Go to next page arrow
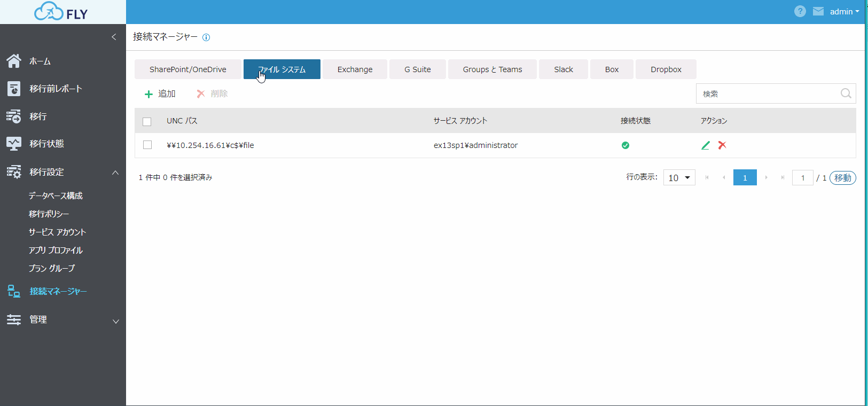The image size is (868, 406). click(767, 177)
